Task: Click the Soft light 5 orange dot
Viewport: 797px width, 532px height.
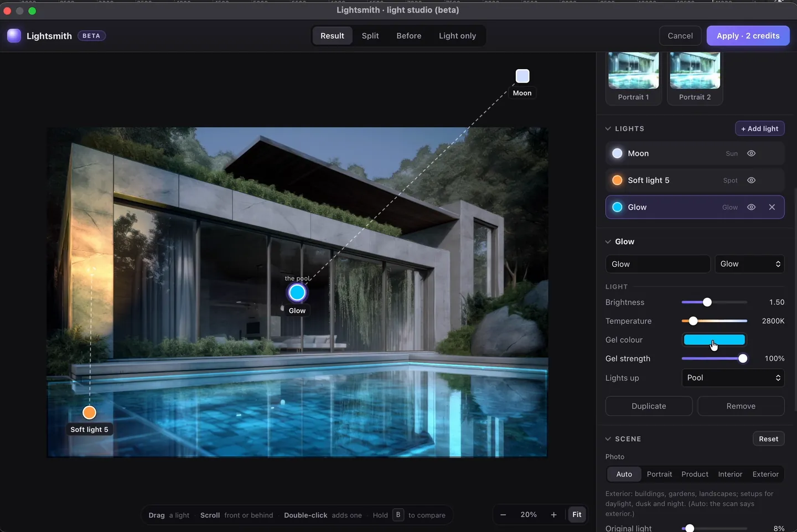Action: (x=617, y=180)
